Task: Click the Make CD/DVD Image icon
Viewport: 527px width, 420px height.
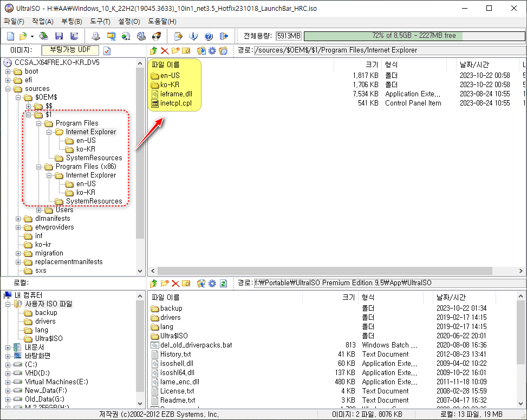Action: pyautogui.click(x=96, y=36)
